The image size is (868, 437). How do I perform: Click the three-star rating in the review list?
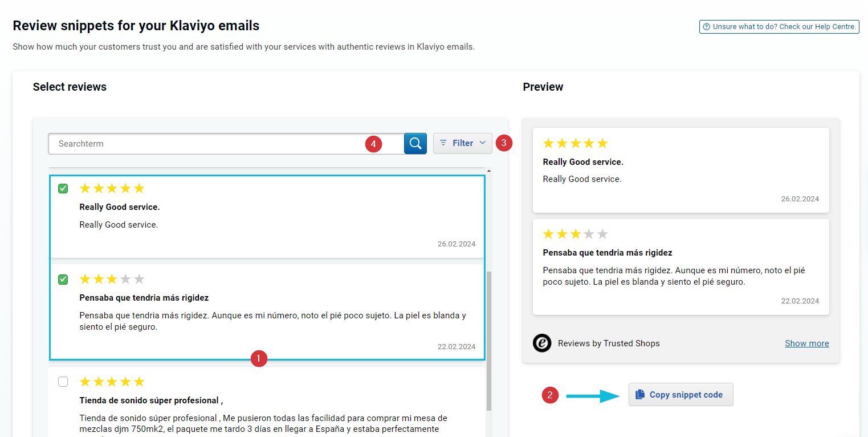112,279
